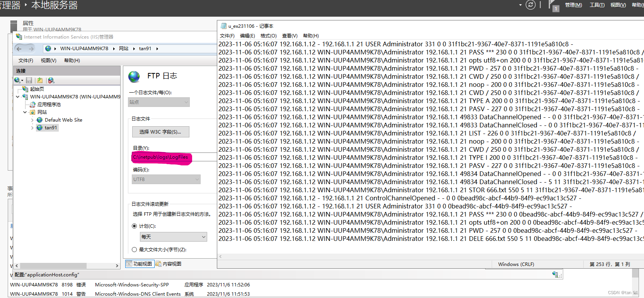
Task: Open Notepad 帮助(H) menu
Action: click(x=311, y=36)
